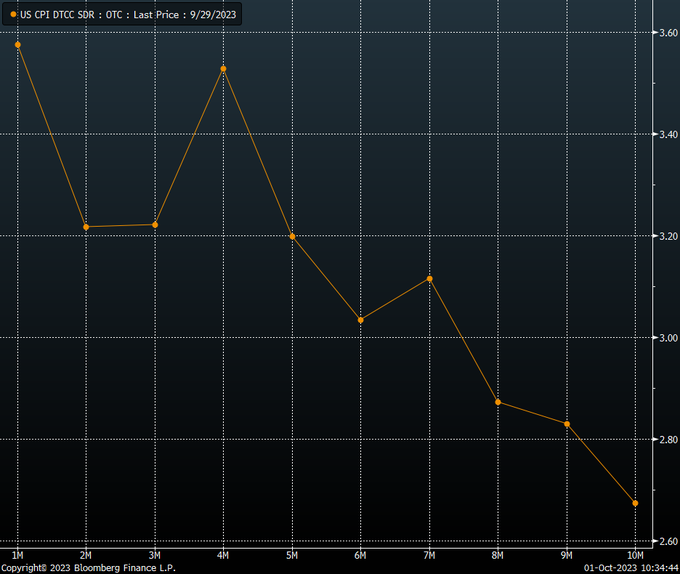Click the 3.40 y-axis value

[x=668, y=134]
